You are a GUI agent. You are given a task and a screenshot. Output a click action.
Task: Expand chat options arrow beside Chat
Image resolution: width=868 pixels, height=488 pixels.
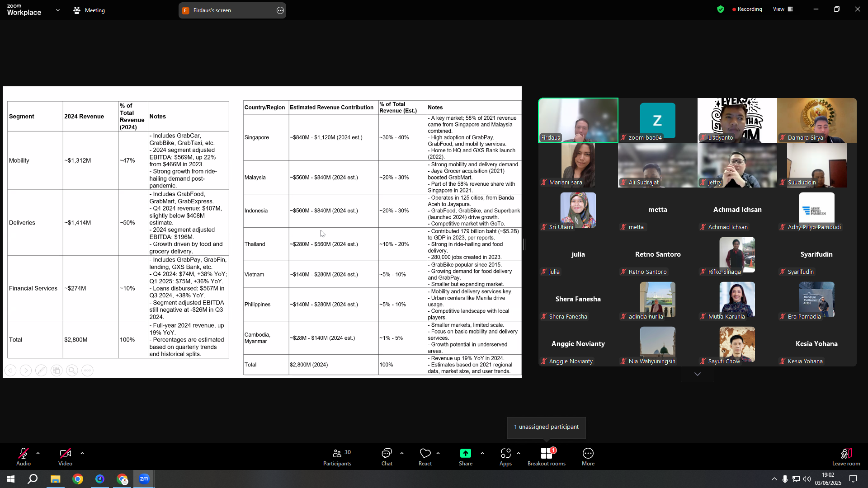(x=402, y=453)
